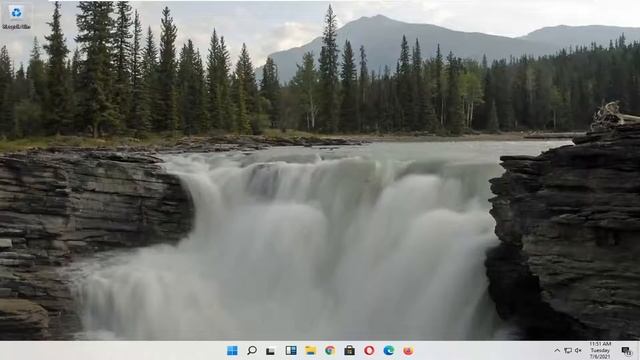640x360 pixels.
Task: Launch Firefox from the taskbar
Action: click(x=408, y=350)
